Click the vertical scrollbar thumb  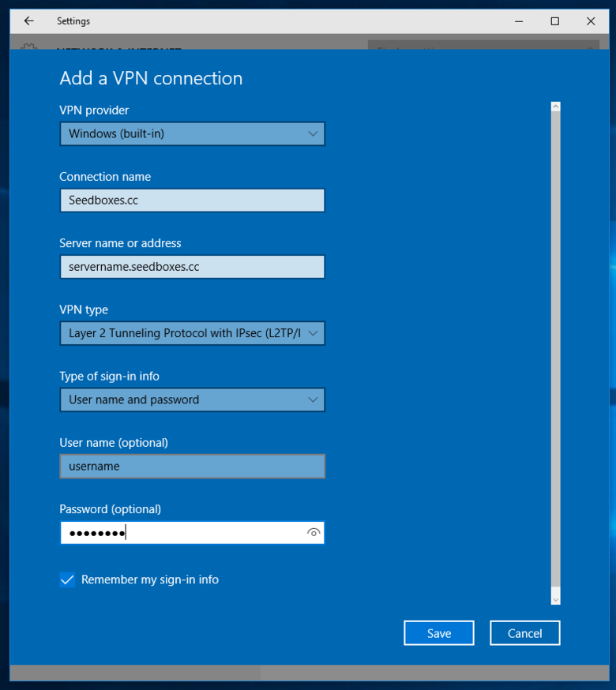556,348
